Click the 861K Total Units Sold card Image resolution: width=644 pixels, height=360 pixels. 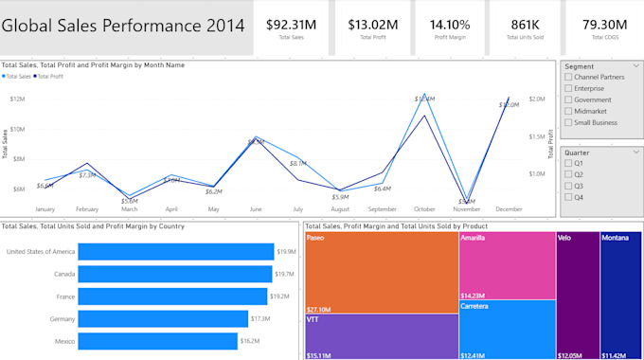pyautogui.click(x=525, y=27)
